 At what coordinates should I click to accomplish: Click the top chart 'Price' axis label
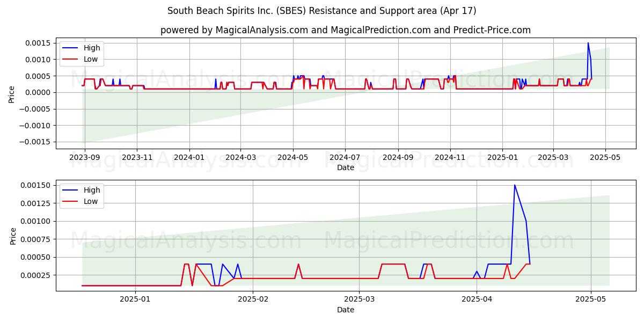click(12, 93)
